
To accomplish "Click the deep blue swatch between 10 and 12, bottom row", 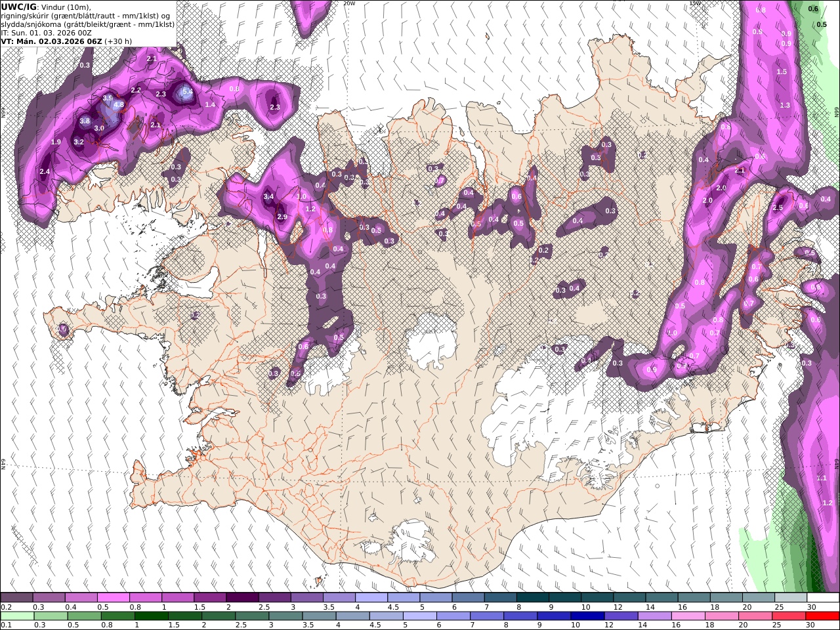I will click(587, 616).
